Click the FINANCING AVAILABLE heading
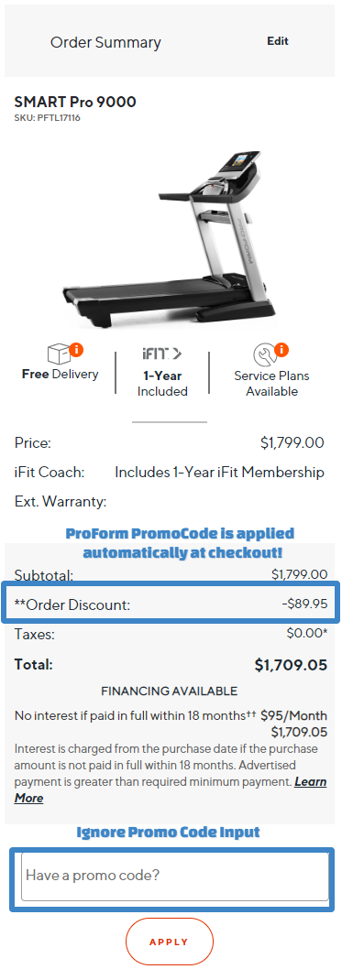 click(169, 691)
